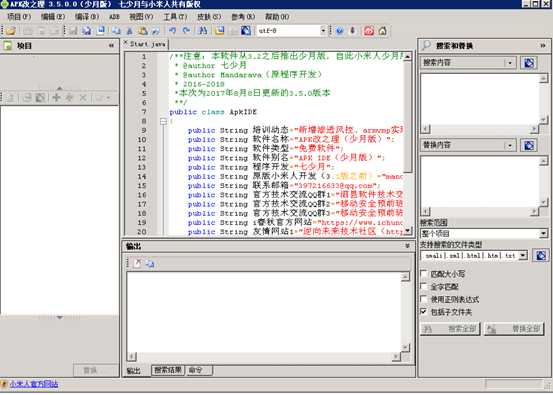Enable the 全字匹配 checkbox
Screen dimensions: 553x395
[x=424, y=286]
